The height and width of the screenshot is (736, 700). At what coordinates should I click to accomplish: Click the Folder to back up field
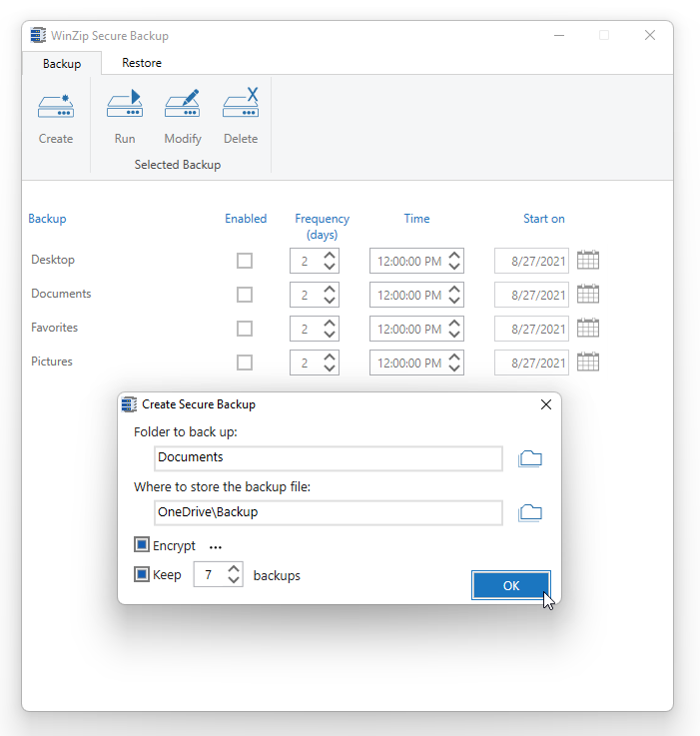329,458
